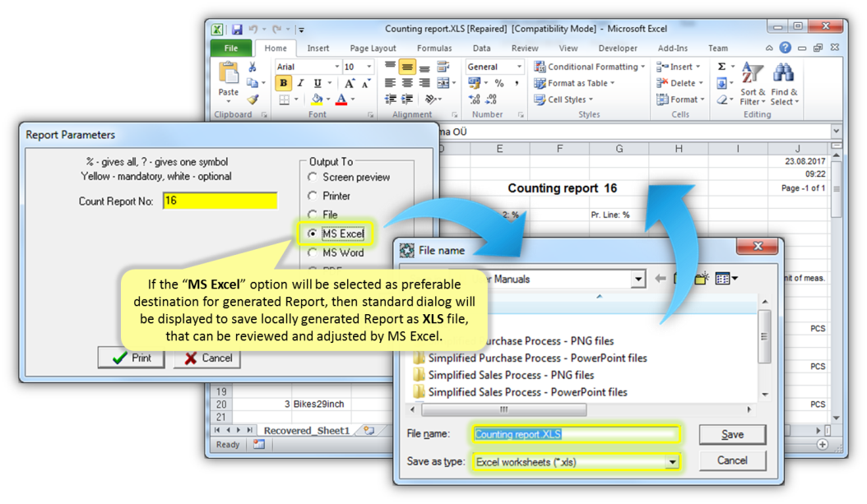This screenshot has width=867, height=504.
Task: Click the AutoSum sigma icon
Action: tap(721, 67)
